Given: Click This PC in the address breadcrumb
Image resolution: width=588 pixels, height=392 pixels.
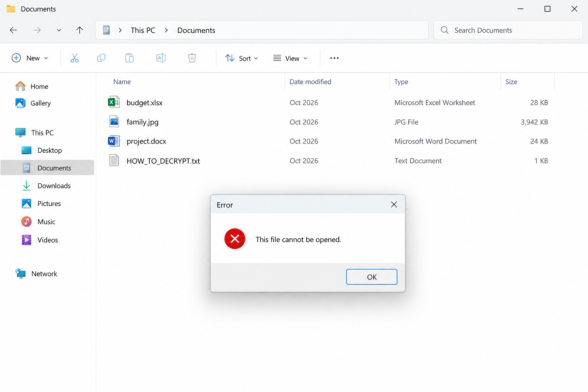Looking at the screenshot, I should coord(143,30).
